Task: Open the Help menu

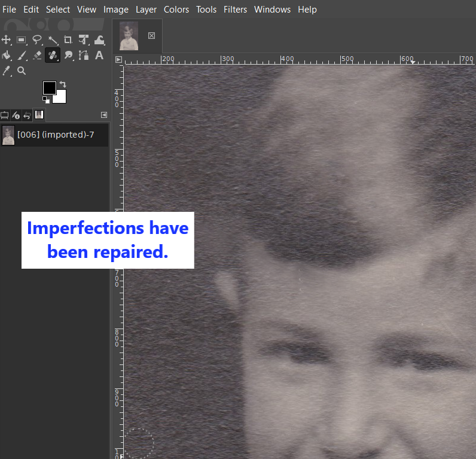Action: point(307,10)
